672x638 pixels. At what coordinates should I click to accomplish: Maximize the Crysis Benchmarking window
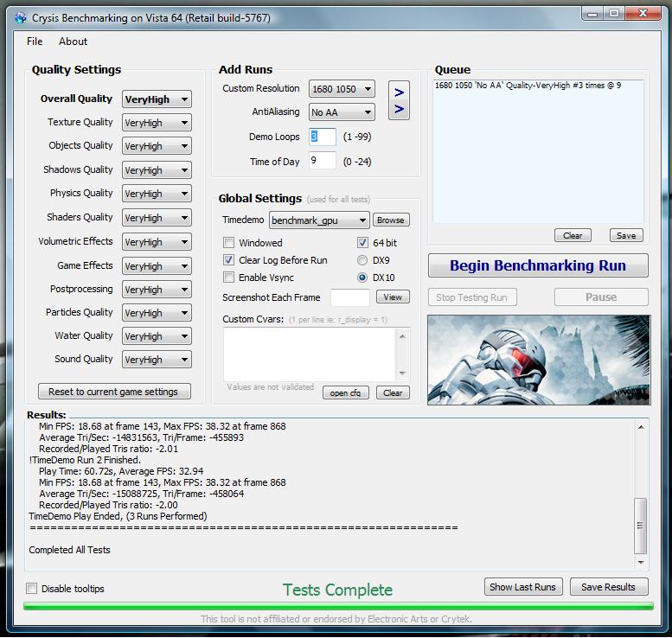pyautogui.click(x=614, y=14)
